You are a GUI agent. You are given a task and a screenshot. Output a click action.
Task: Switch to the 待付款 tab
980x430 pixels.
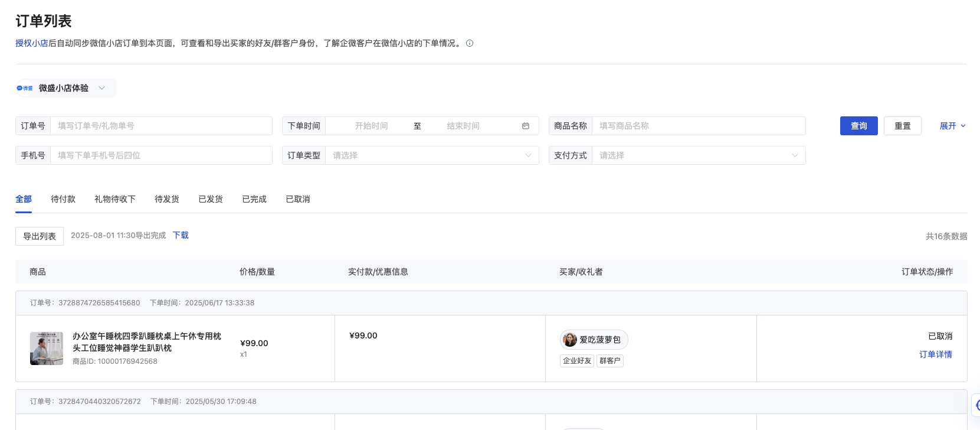tap(63, 199)
